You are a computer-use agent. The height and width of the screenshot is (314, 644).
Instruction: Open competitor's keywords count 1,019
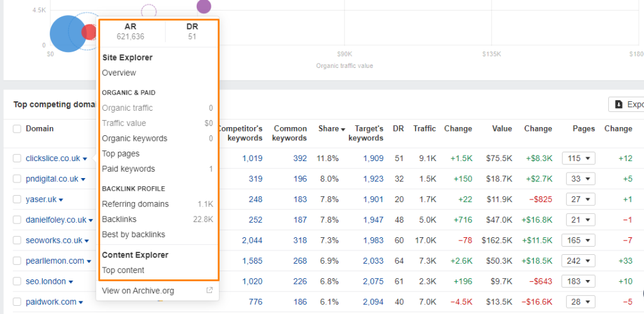point(252,158)
